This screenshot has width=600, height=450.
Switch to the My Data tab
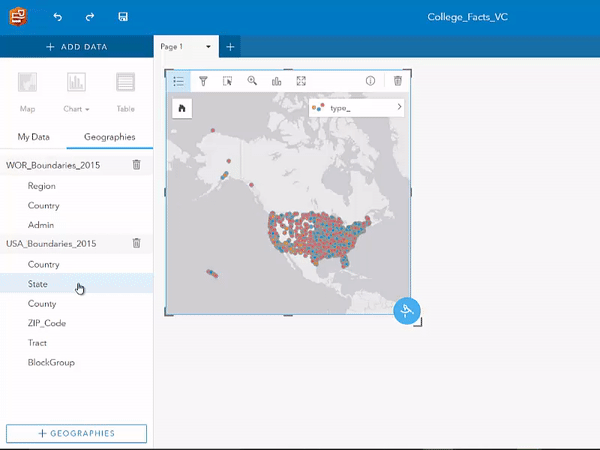(x=34, y=137)
